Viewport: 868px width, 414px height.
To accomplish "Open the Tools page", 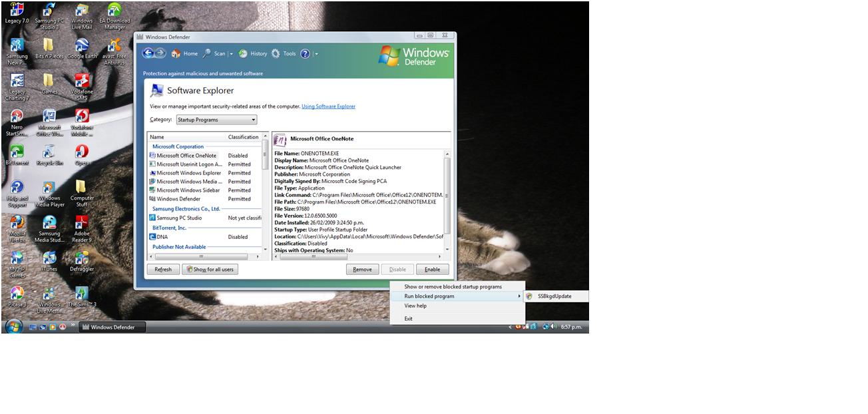I will tap(284, 54).
